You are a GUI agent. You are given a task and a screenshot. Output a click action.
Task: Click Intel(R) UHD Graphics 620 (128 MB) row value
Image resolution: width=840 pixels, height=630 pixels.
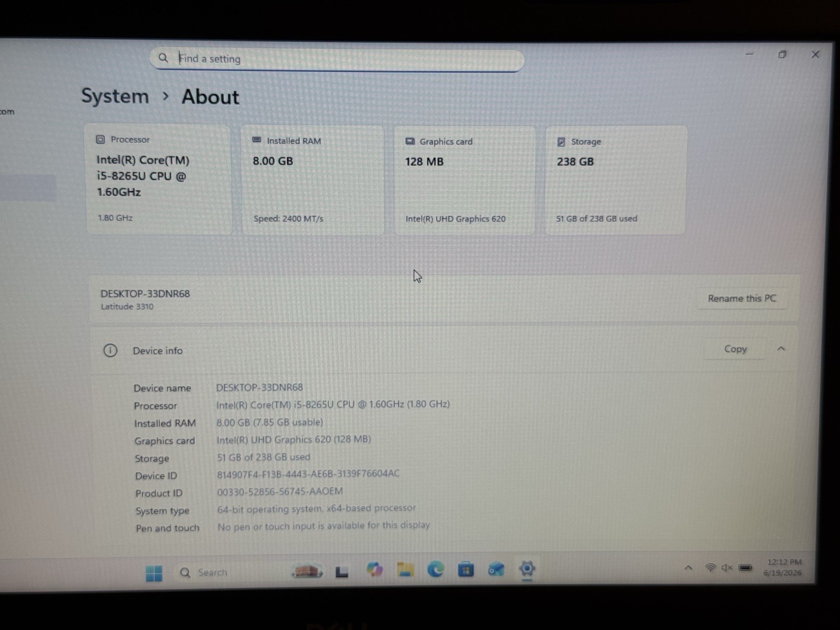pyautogui.click(x=293, y=439)
